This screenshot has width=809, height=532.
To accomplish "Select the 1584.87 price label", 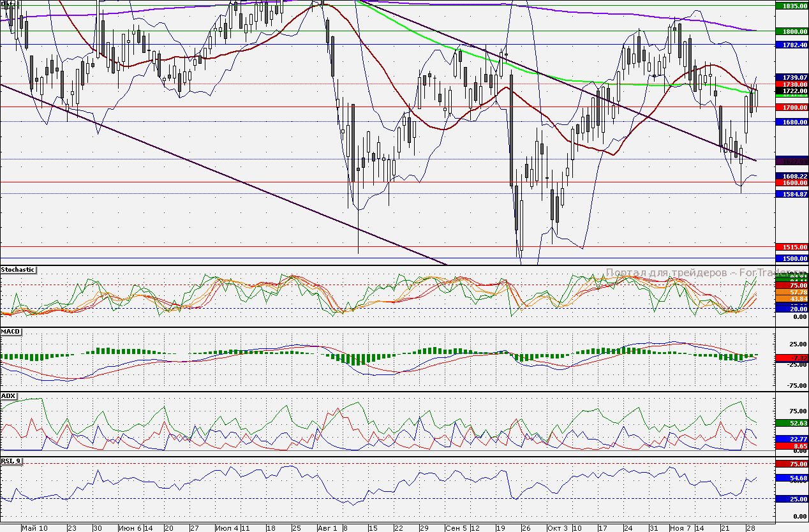I will [791, 194].
